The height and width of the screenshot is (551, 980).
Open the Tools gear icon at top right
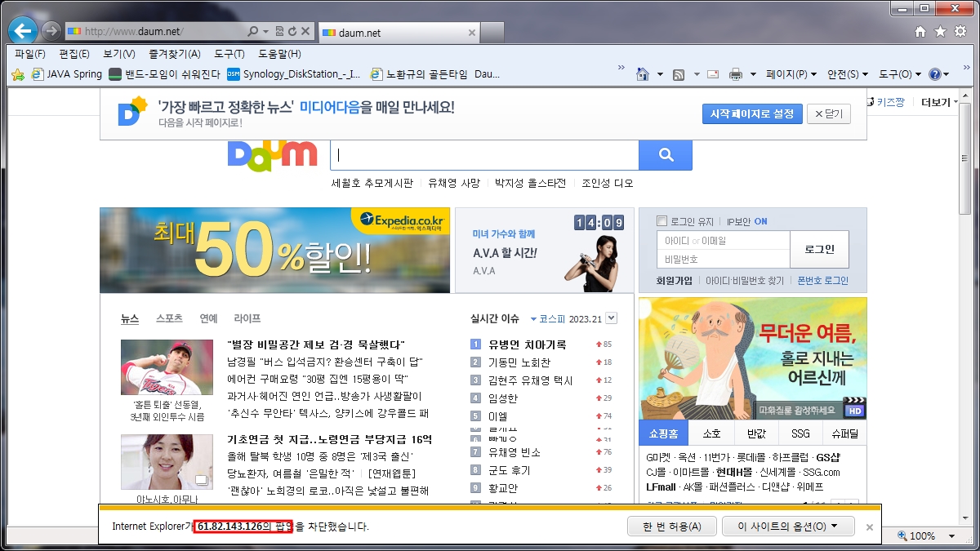click(x=960, y=32)
